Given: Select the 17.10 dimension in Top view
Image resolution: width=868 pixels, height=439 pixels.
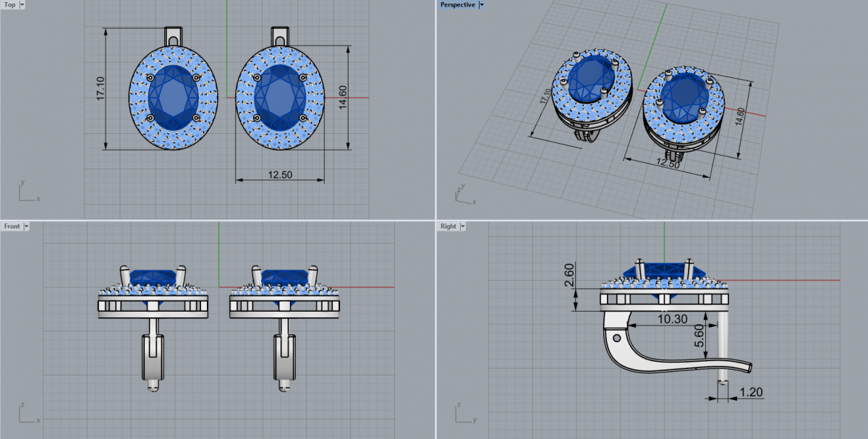Looking at the screenshot, I should 101,88.
